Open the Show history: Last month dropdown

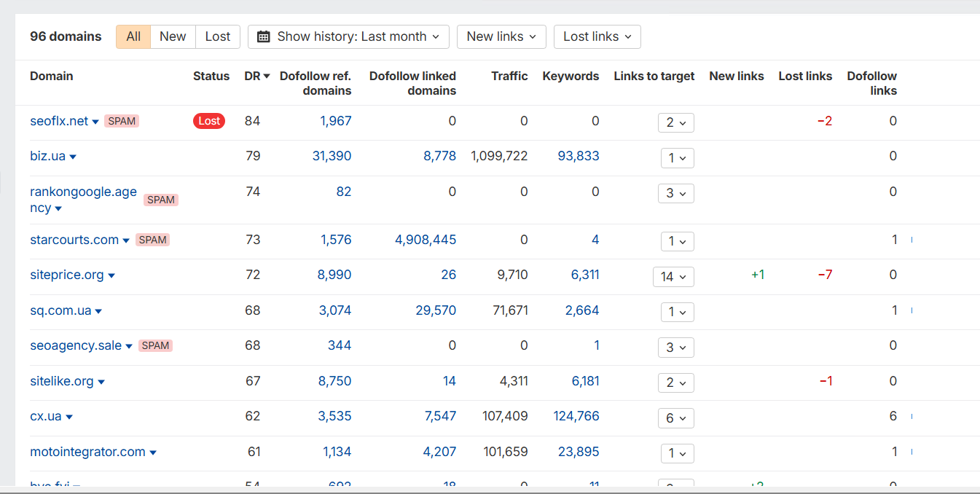click(x=348, y=36)
